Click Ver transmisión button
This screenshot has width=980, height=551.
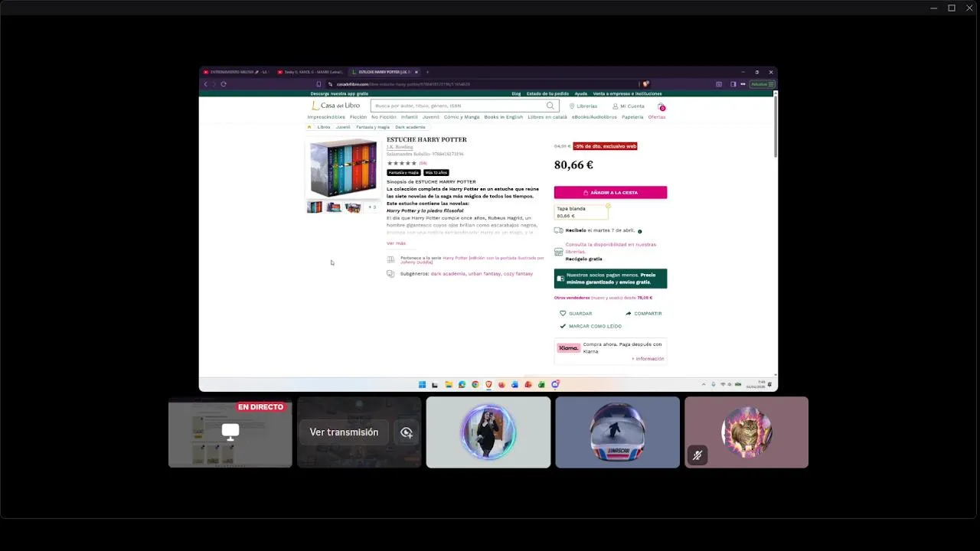344,432
